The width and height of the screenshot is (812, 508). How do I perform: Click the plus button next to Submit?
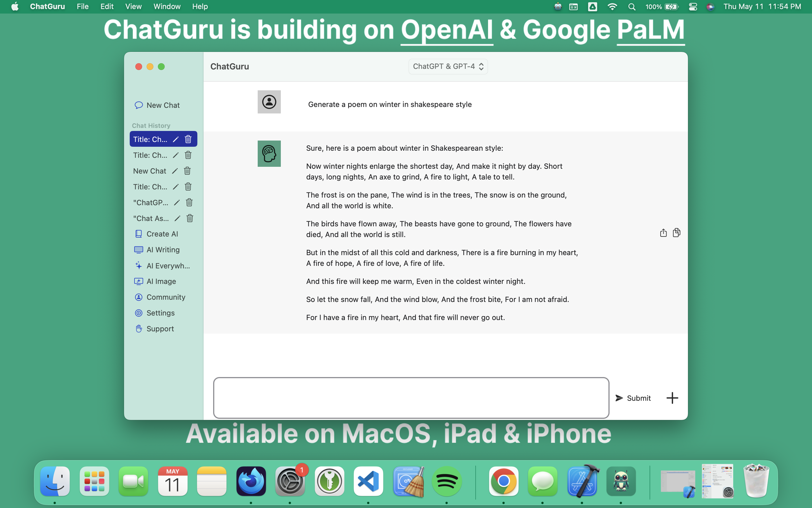click(x=672, y=398)
